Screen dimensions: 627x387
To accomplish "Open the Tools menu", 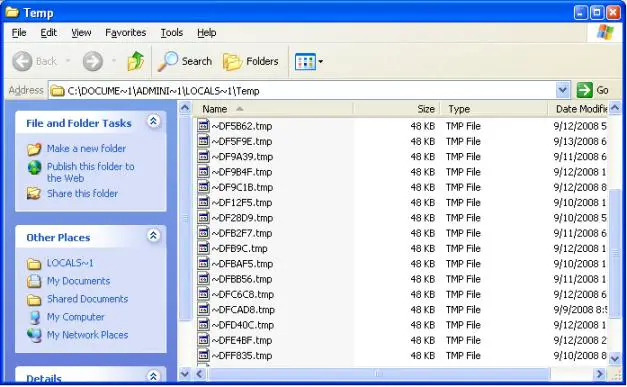I will [172, 33].
